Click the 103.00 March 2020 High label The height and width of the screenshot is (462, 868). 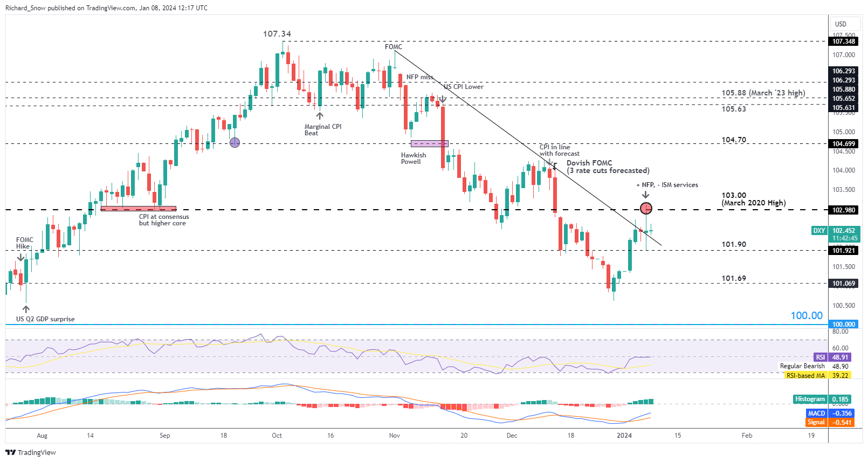point(754,199)
